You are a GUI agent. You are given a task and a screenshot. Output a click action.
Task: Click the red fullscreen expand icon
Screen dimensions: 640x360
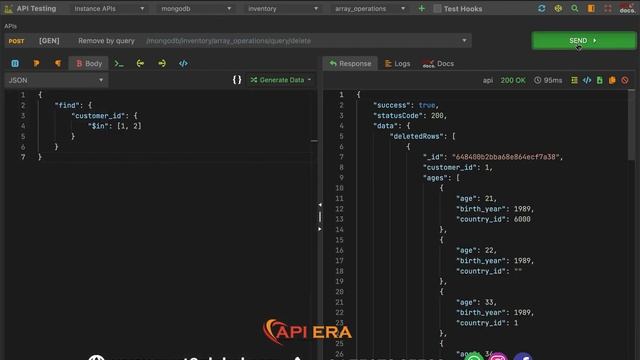tap(608, 8)
